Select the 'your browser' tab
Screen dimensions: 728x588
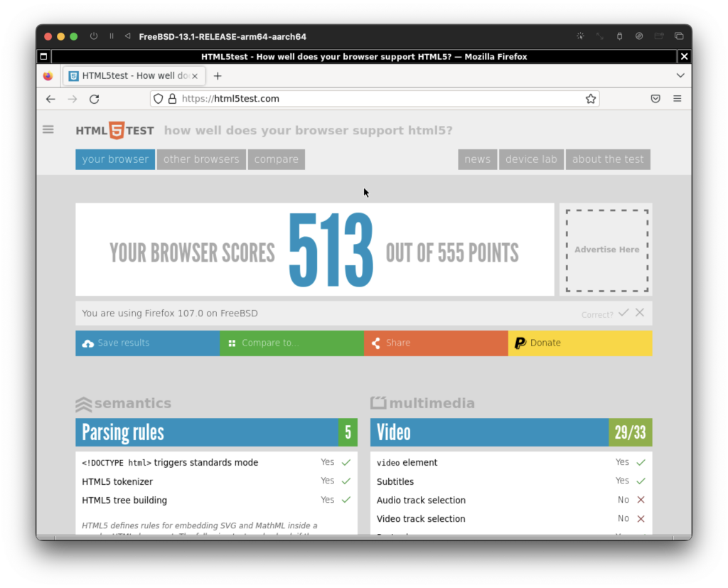pyautogui.click(x=115, y=159)
